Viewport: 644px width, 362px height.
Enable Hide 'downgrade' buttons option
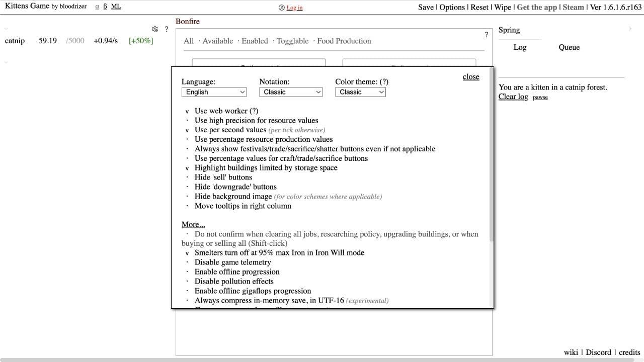pyautogui.click(x=230, y=187)
